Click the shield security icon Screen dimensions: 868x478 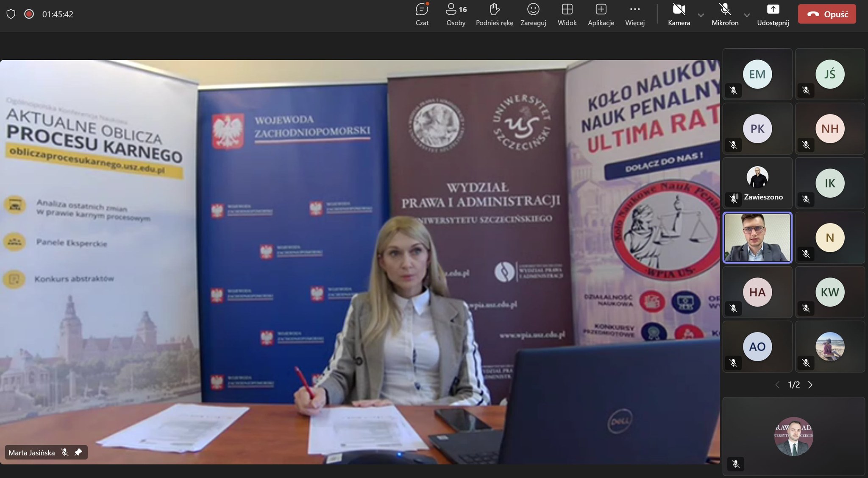point(11,14)
